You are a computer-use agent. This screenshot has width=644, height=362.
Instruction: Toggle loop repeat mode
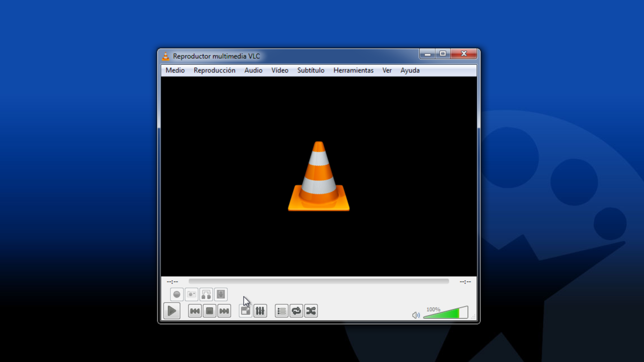tap(296, 311)
